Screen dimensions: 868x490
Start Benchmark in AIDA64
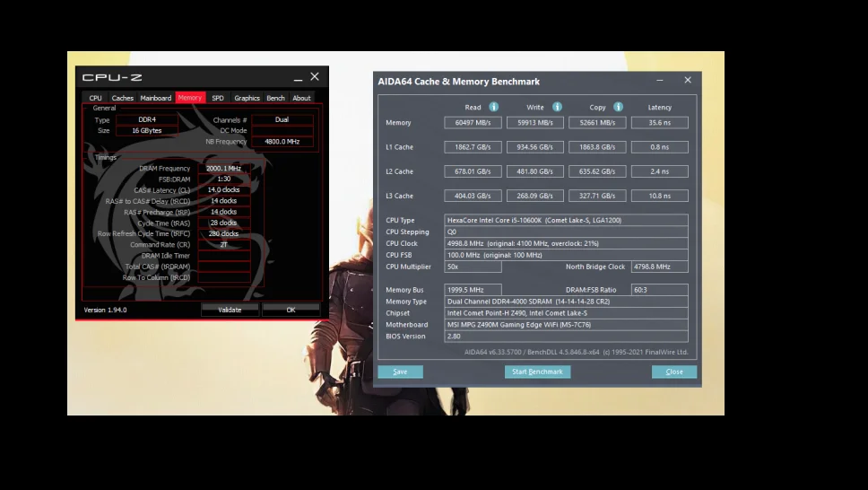pyautogui.click(x=537, y=372)
